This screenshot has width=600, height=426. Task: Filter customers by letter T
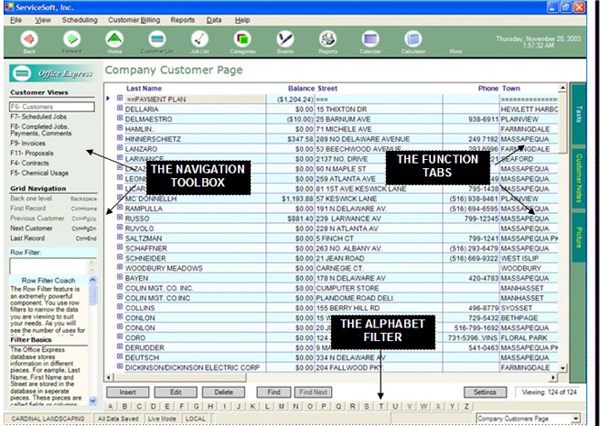pyautogui.click(x=381, y=406)
